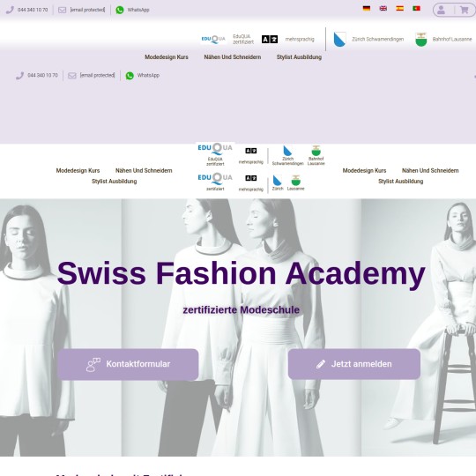Click the Zürich Schwamendingen coat of arms
Viewport: 476px width, 476px height.
339,39
